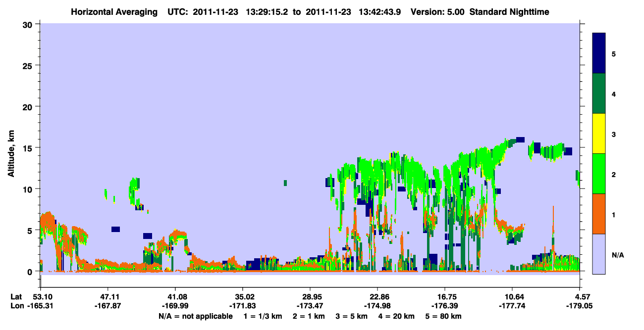644x330 pixels.
Task: Click the lavender N/A color bar segment
Action: (x=599, y=254)
